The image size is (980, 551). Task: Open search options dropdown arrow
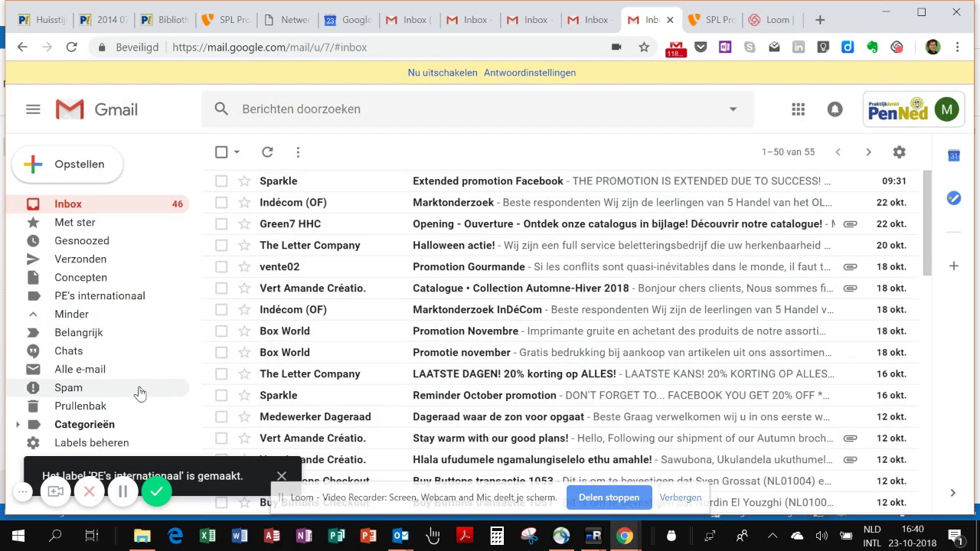click(733, 109)
